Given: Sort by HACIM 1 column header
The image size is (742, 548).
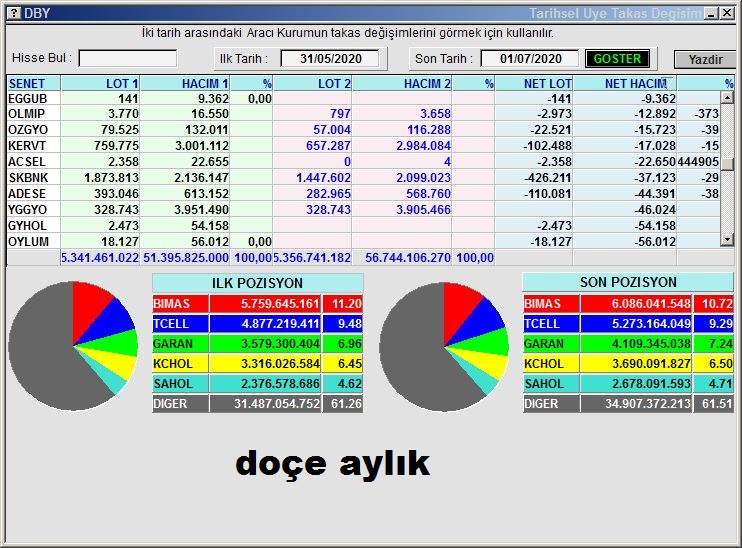Looking at the screenshot, I should pos(185,83).
